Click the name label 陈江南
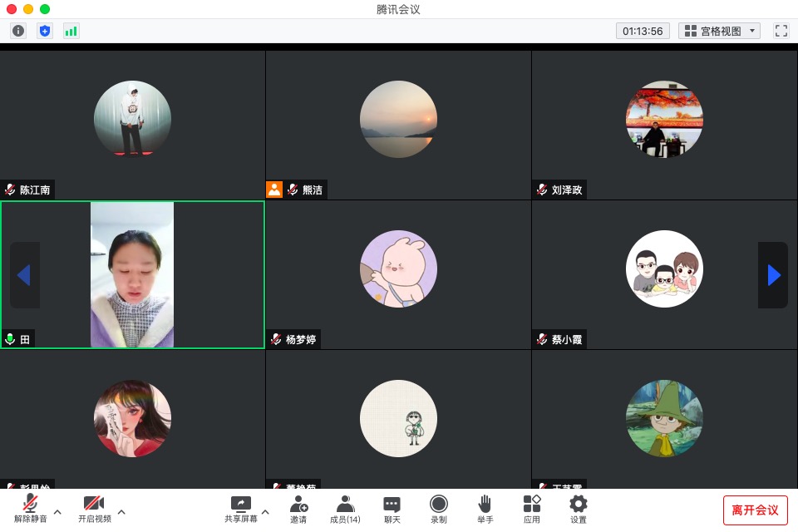Screen dimensions: 798x532 pyautogui.click(x=35, y=190)
